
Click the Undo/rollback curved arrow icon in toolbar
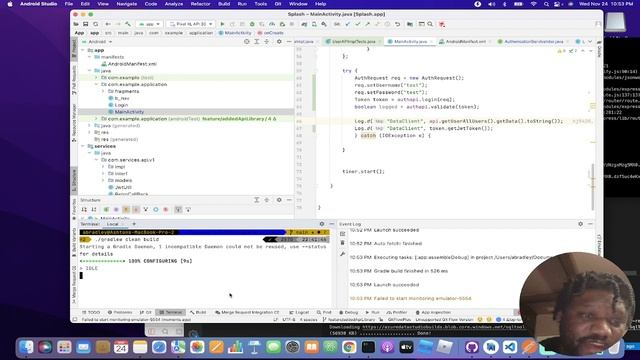[x=397, y=24]
